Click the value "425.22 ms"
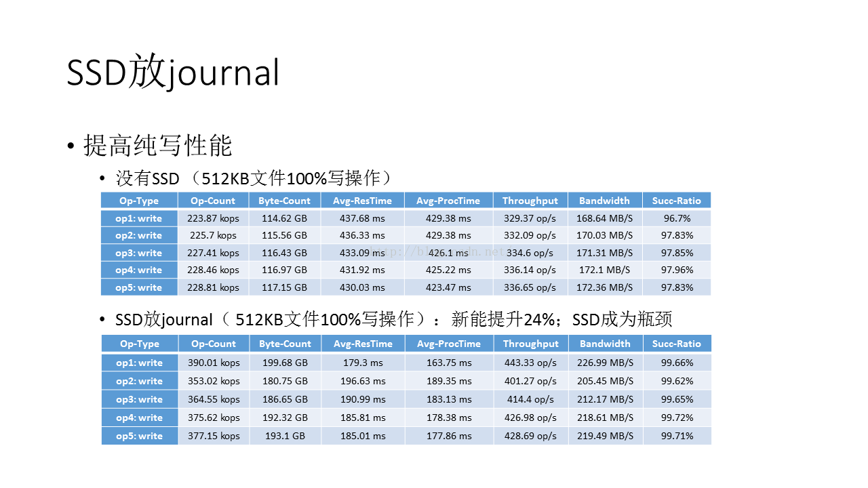 pyautogui.click(x=448, y=270)
